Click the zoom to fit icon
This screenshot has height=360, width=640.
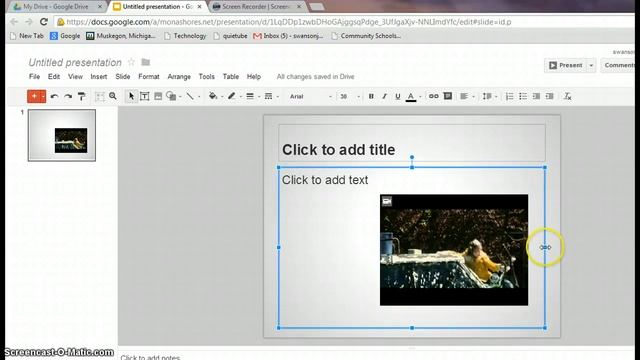tap(100, 96)
